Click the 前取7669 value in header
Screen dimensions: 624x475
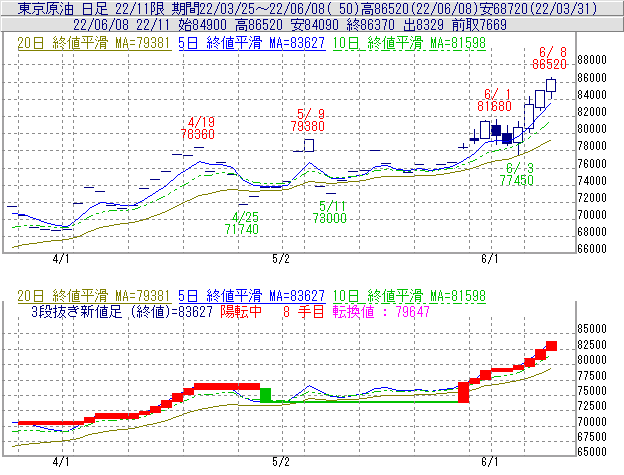(479, 25)
